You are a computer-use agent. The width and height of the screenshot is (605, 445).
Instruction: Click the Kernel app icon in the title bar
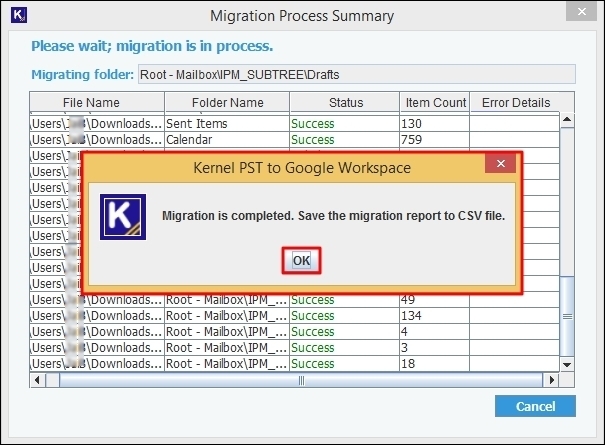pos(19,15)
